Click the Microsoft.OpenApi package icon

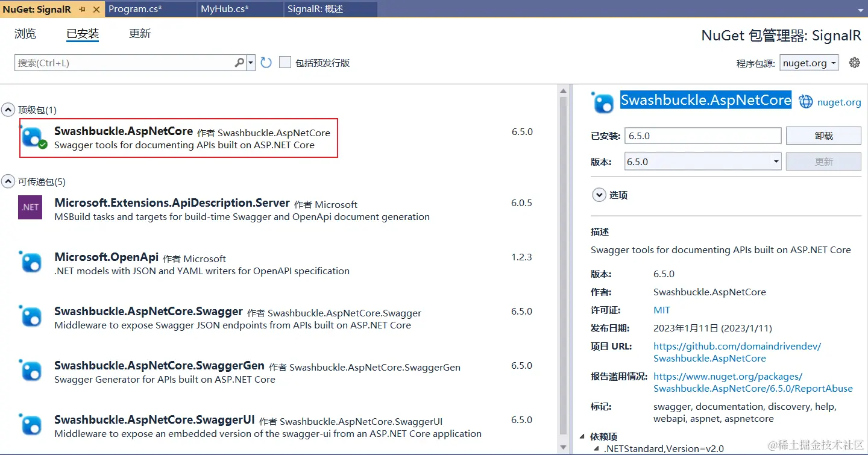(x=30, y=263)
